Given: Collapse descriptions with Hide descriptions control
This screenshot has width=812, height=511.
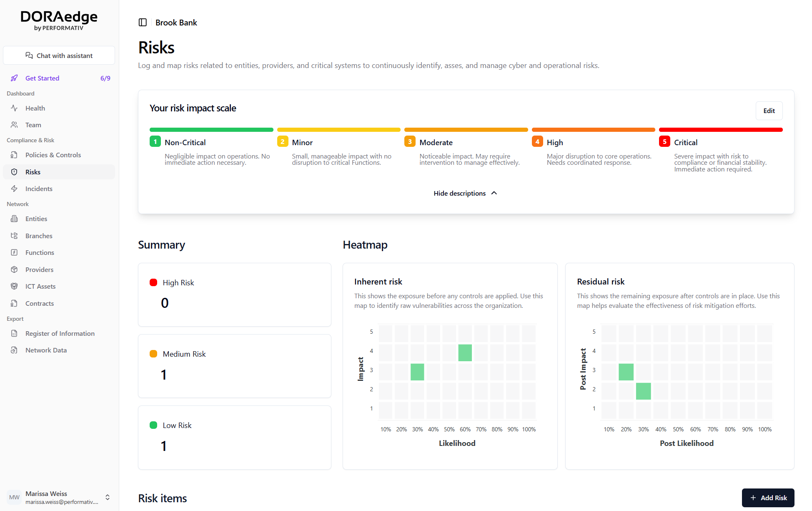Looking at the screenshot, I should coord(459,193).
